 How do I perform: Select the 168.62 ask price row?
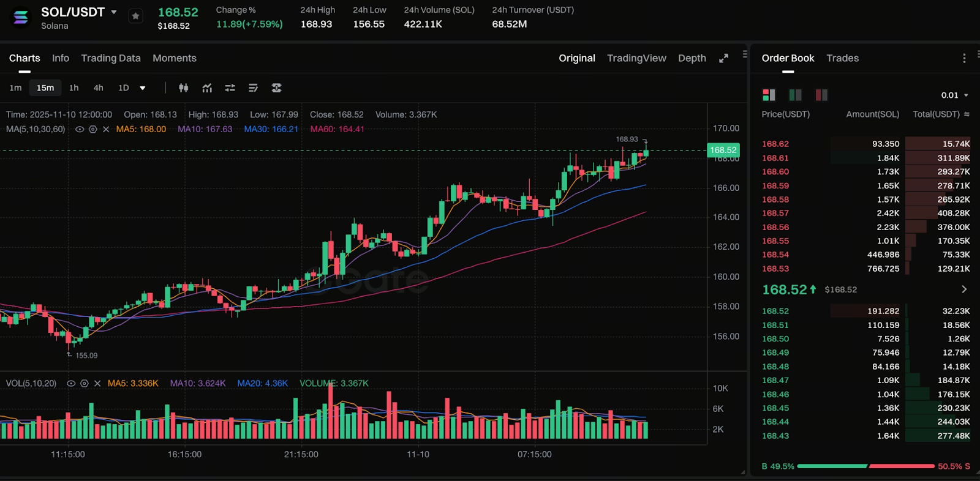pyautogui.click(x=775, y=144)
